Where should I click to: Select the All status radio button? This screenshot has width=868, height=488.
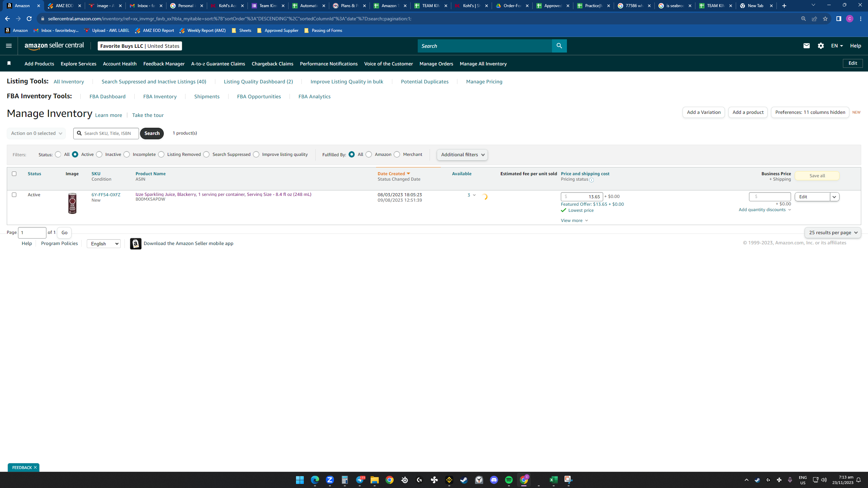coord(58,155)
